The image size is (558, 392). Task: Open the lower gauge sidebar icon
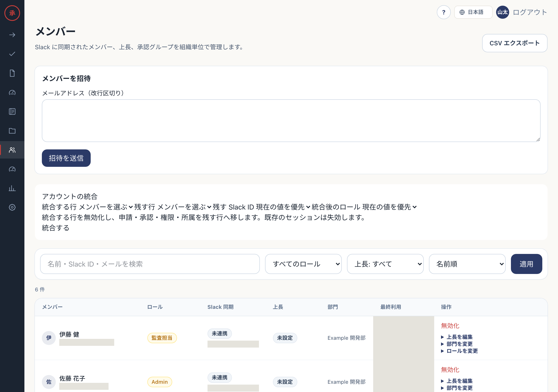12,169
